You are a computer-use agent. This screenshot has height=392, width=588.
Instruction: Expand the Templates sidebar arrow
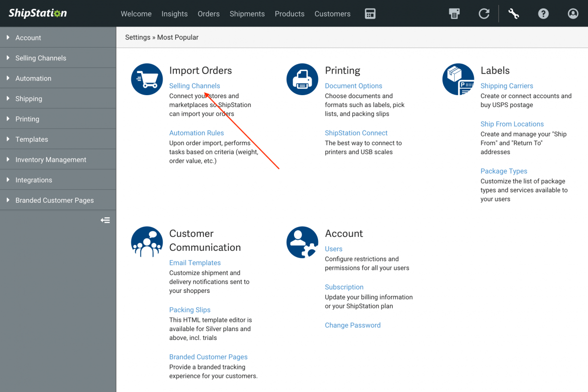tap(8, 139)
